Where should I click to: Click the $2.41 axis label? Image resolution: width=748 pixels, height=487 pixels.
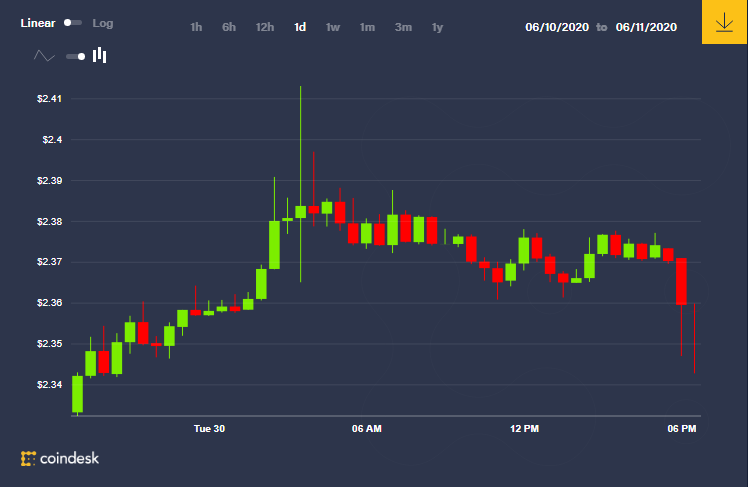(50, 99)
